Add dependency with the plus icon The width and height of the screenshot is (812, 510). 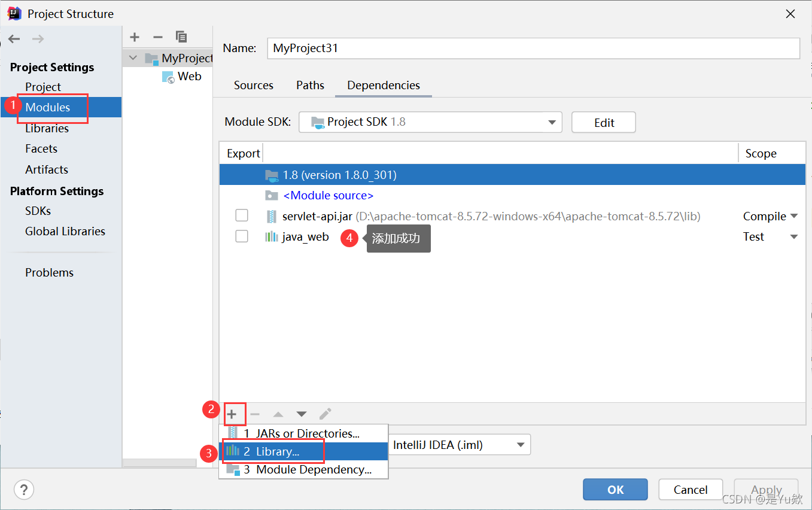coord(232,414)
